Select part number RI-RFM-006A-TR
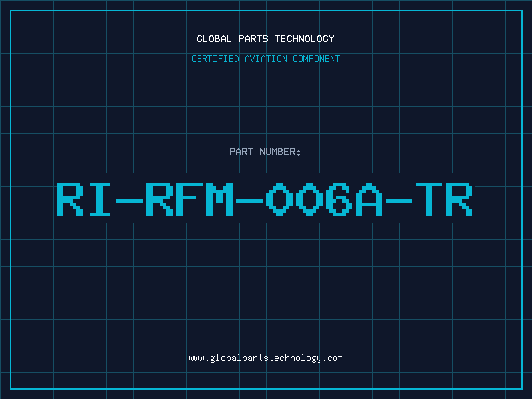Screen dimensions: 532x399 265,199
